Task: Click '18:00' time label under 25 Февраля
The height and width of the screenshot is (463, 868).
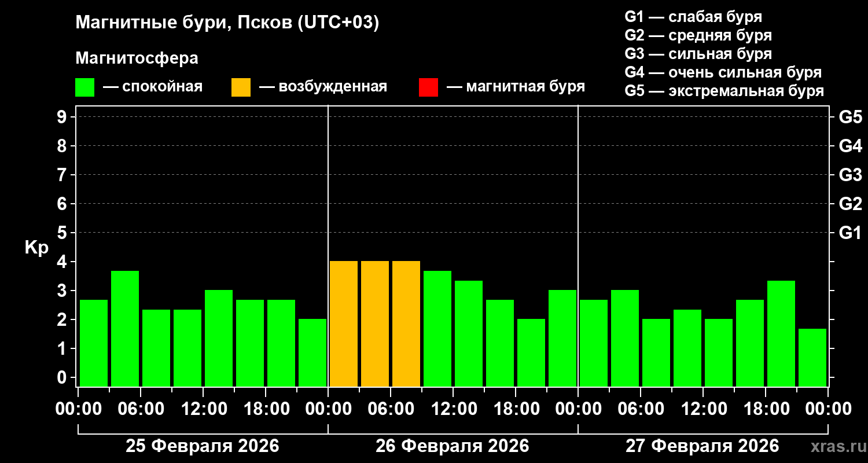Action: tap(266, 409)
